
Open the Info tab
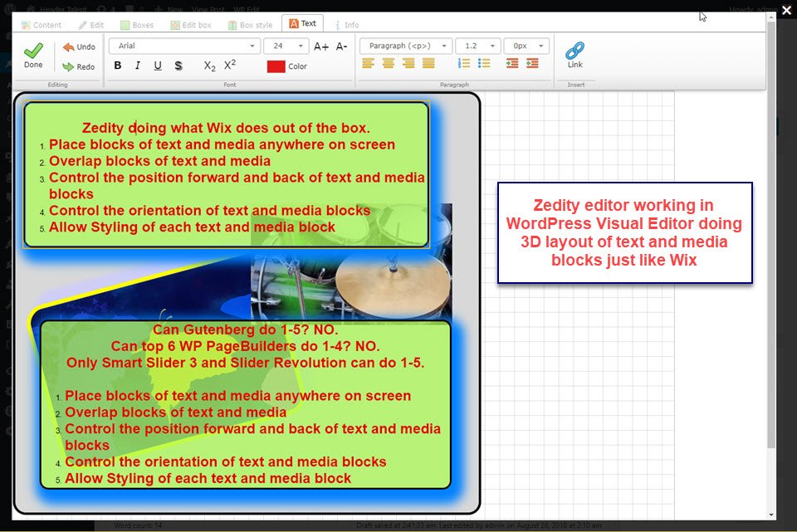tap(347, 25)
